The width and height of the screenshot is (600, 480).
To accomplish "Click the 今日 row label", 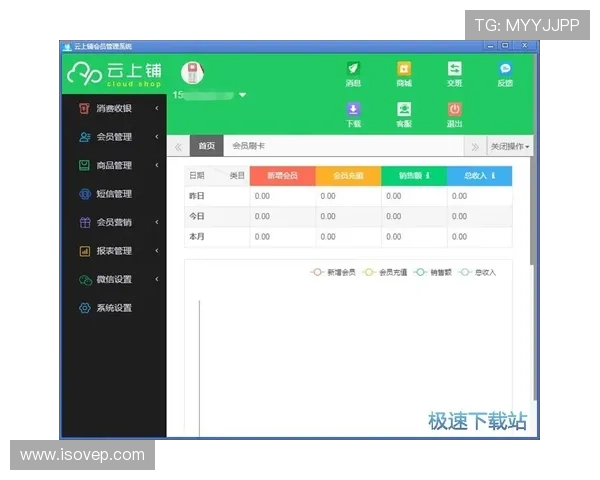I will click(x=197, y=216).
